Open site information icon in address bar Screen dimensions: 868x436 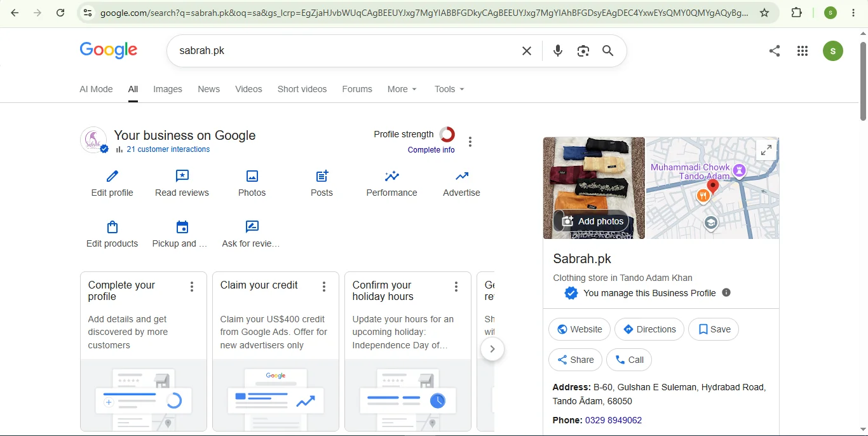pyautogui.click(x=88, y=13)
